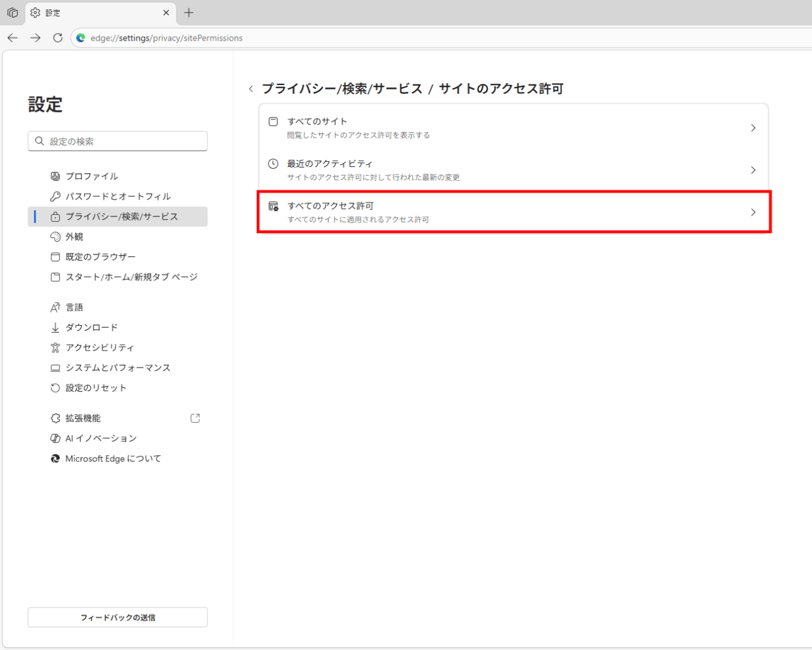This screenshot has width=812, height=650.
Task: Open 外観 settings section
Action: click(x=74, y=237)
